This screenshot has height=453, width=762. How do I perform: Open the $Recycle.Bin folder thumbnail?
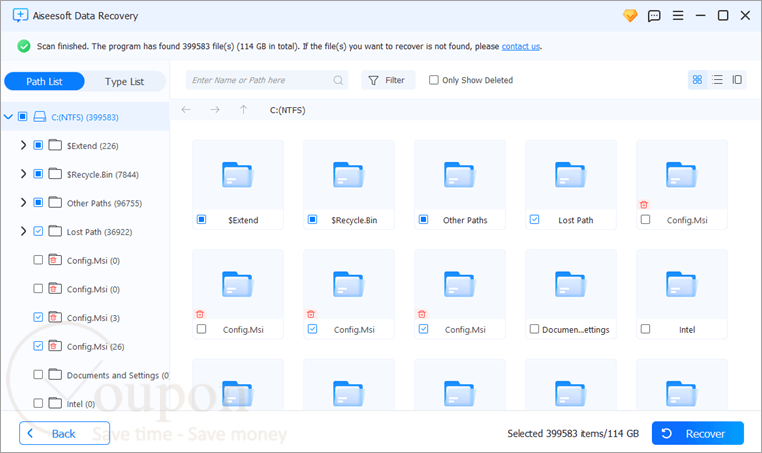pyautogui.click(x=349, y=175)
